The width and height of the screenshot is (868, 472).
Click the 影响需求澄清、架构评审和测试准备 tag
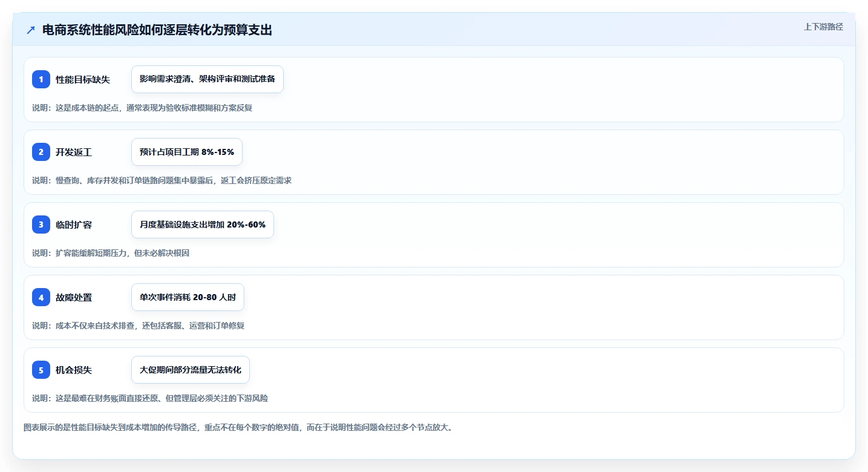207,79
